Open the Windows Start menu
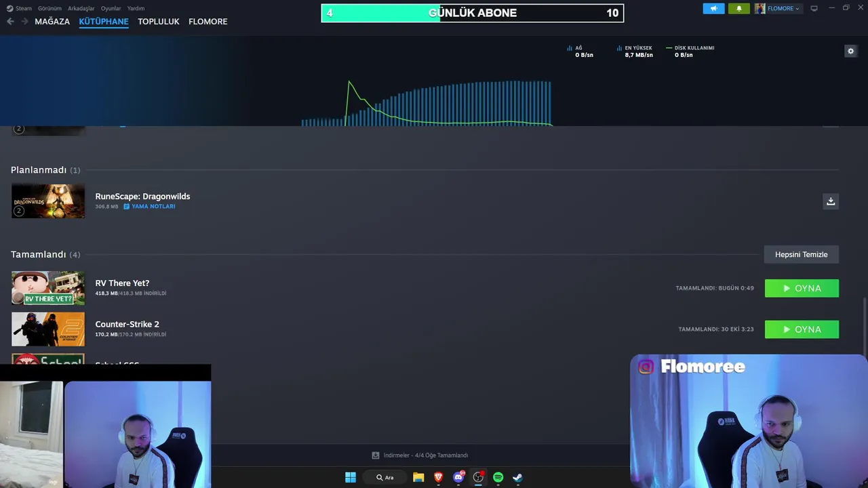 [x=351, y=477]
